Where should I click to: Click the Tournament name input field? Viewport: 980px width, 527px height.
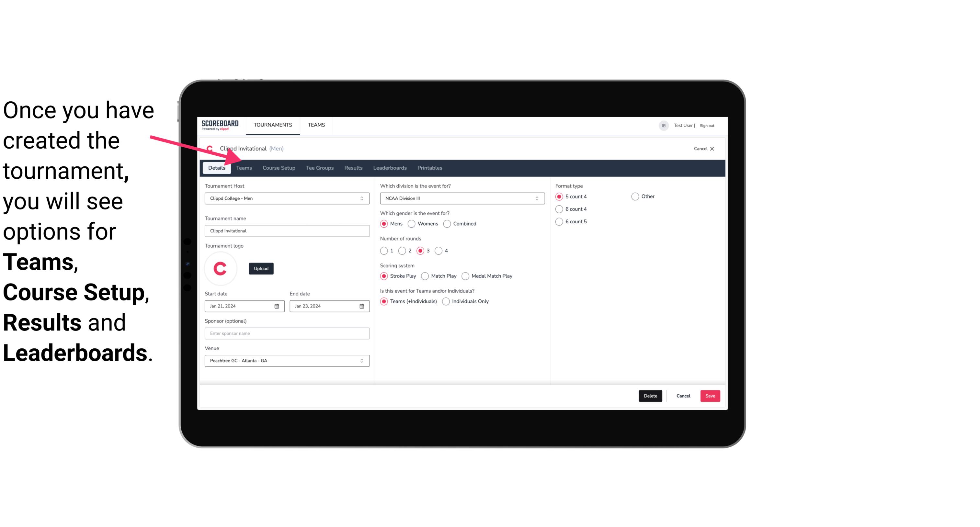pyautogui.click(x=286, y=230)
